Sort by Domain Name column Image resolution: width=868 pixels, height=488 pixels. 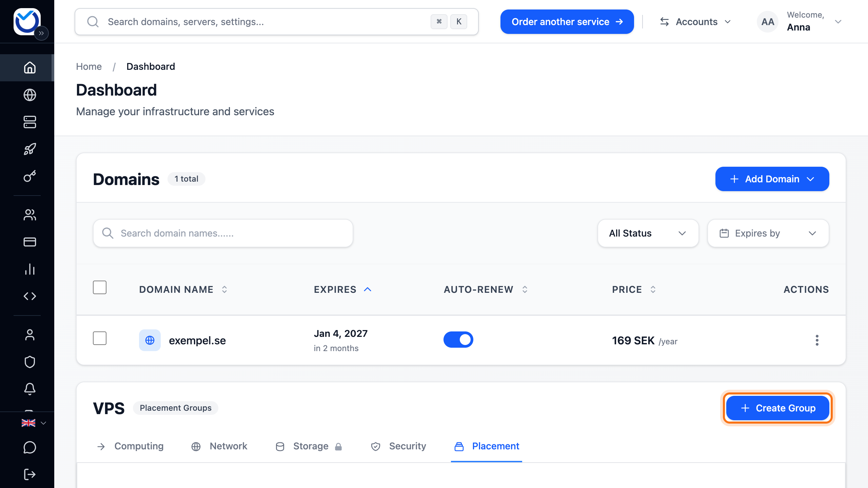[183, 289]
